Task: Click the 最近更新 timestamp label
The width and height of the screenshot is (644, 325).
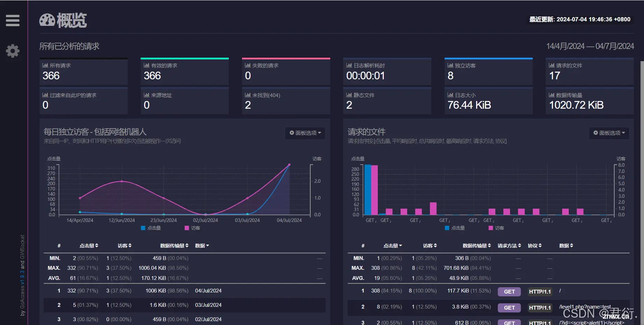Action: pos(580,19)
